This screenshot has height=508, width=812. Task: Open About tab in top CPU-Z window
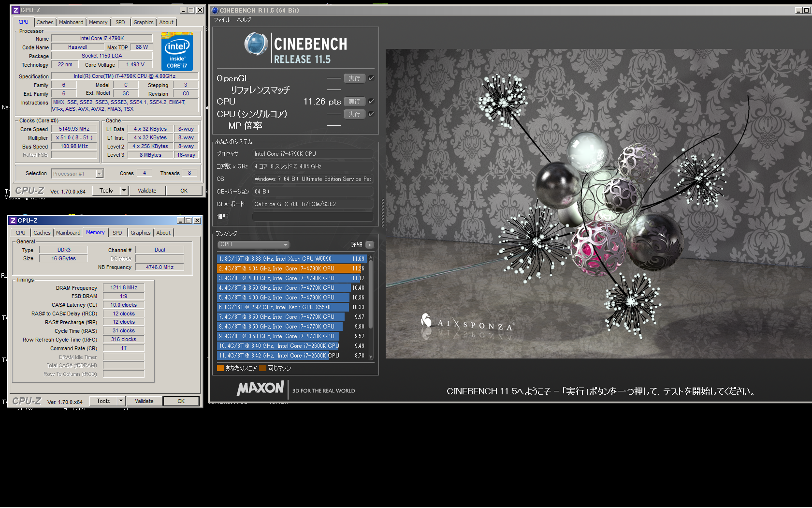(x=166, y=22)
